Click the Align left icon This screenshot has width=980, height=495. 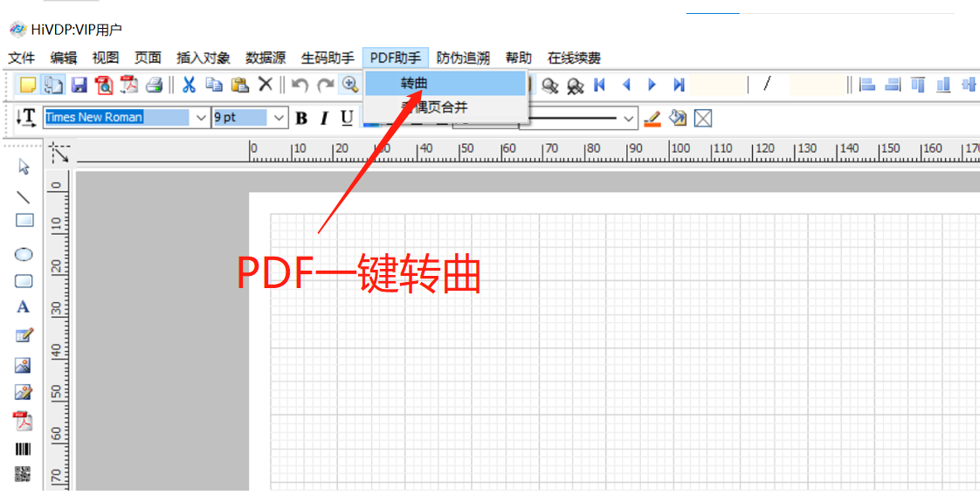click(x=866, y=85)
